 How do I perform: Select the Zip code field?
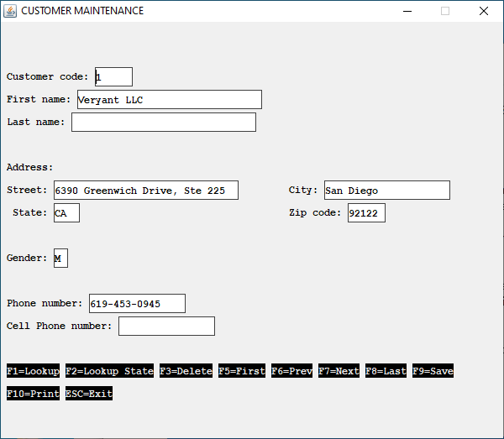pos(366,213)
